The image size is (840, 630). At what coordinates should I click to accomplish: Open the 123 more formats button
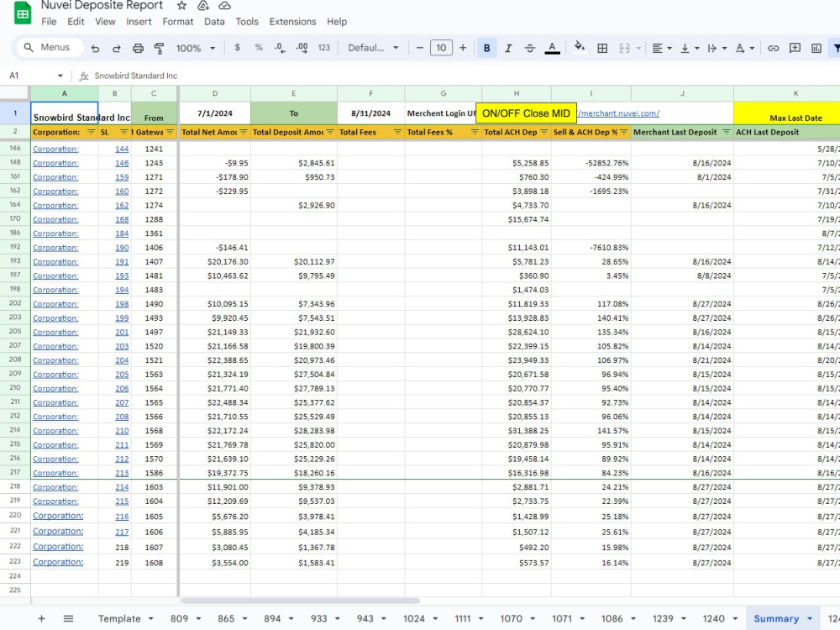tap(324, 48)
